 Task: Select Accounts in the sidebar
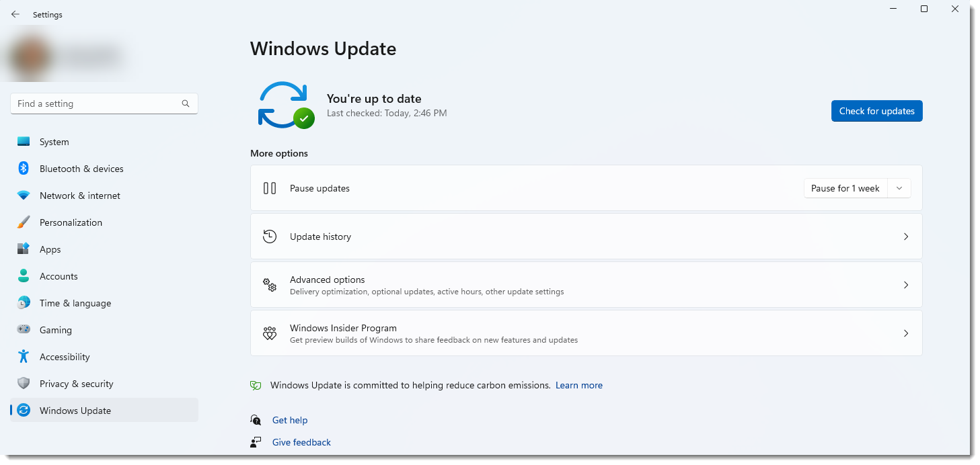[104, 276]
